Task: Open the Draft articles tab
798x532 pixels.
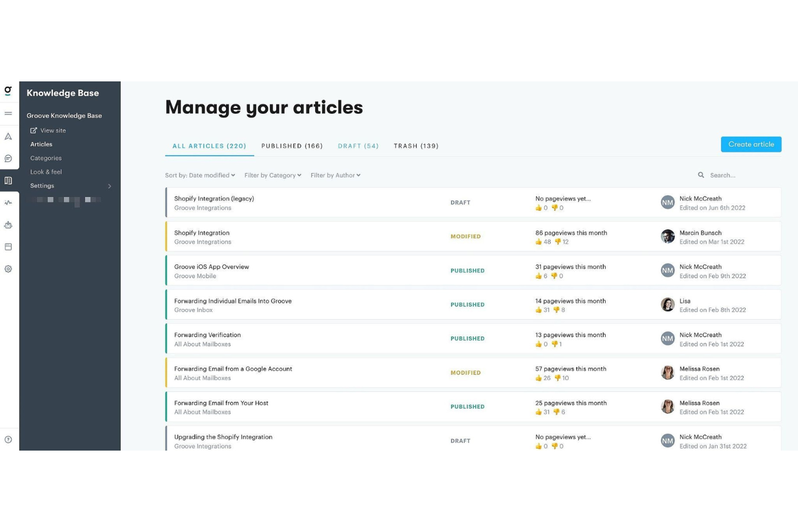Action: 358,146
